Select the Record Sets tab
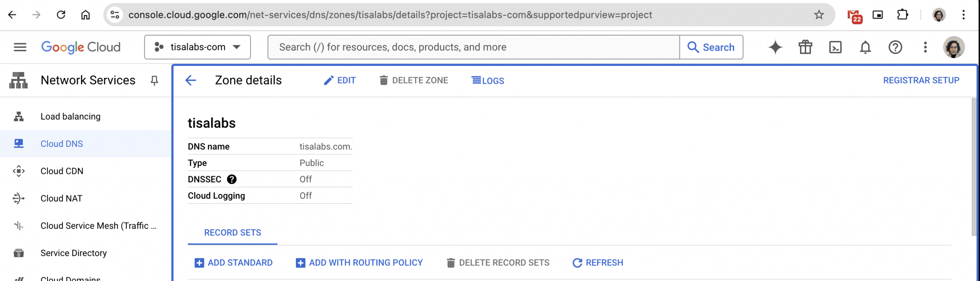The width and height of the screenshot is (980, 281). 232,233
